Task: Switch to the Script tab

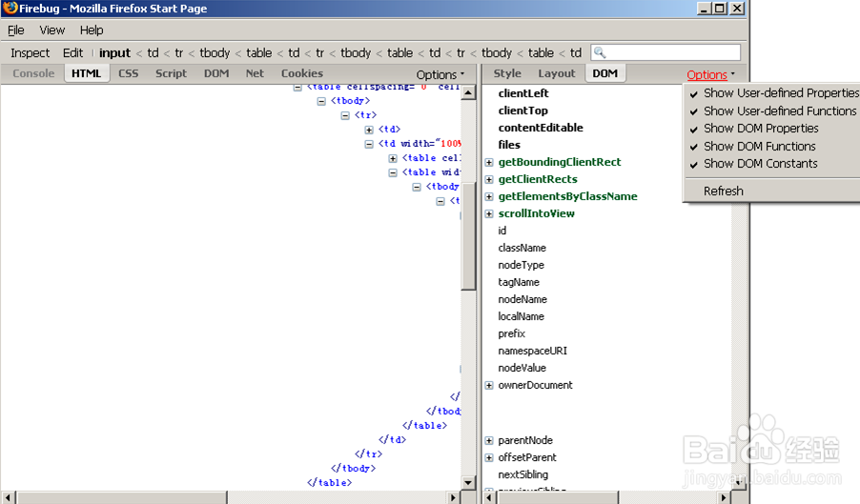Action: click(x=172, y=73)
